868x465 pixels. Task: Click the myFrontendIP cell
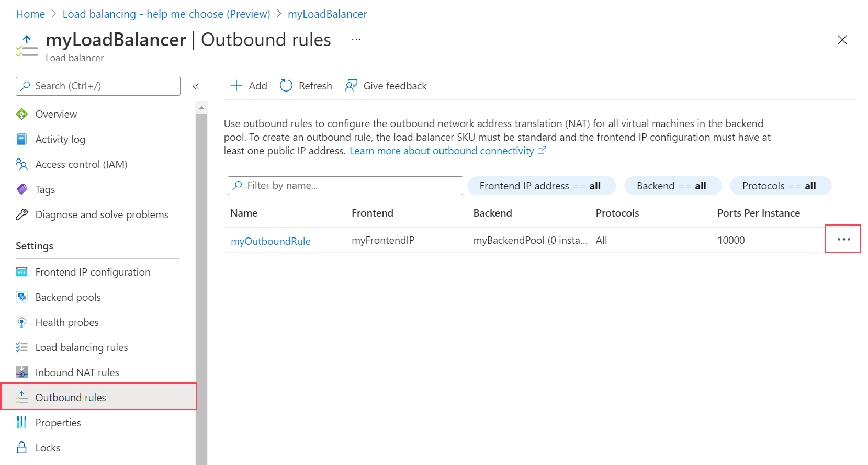383,240
